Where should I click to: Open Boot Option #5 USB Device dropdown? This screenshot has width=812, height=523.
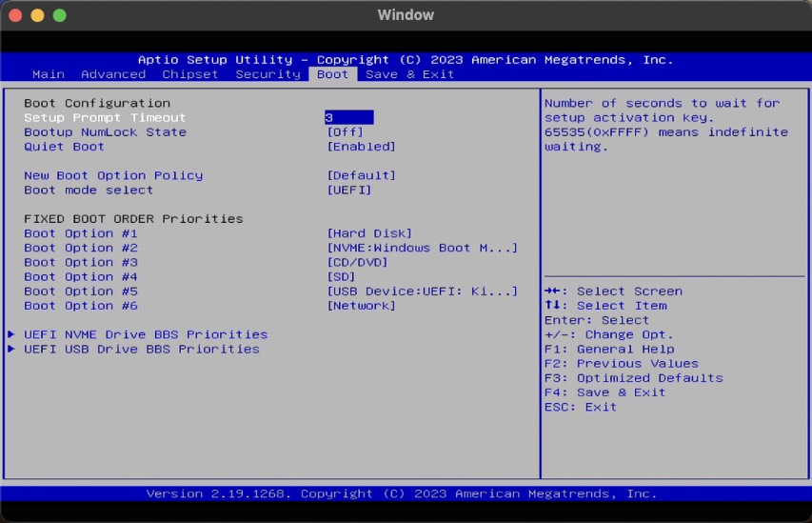[422, 292]
